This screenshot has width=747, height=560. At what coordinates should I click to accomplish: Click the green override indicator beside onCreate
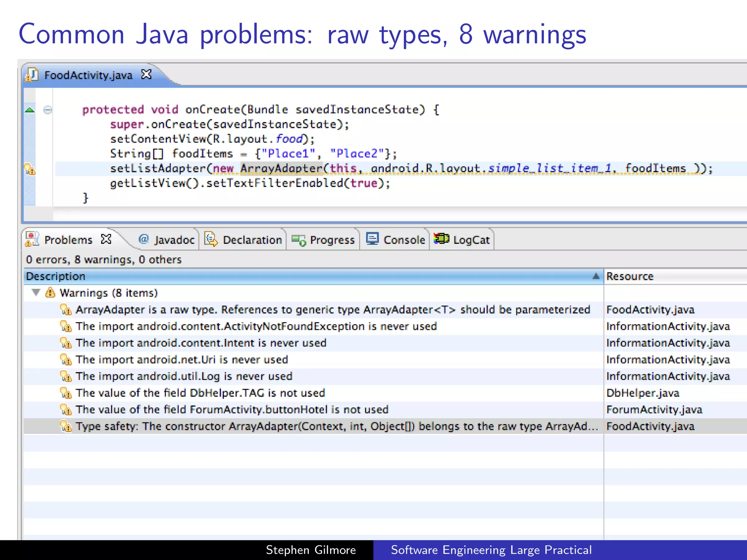(x=30, y=110)
